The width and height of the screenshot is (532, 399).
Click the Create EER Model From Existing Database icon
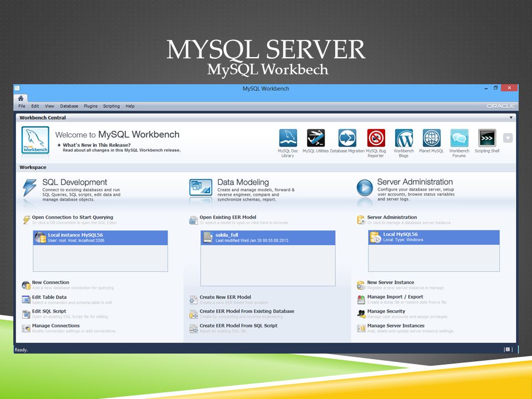tap(193, 314)
